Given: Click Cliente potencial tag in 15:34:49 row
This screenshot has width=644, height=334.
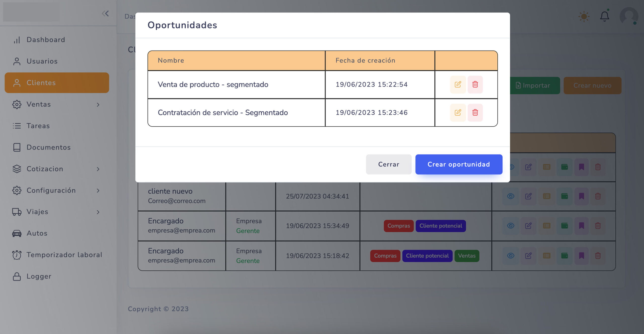Looking at the screenshot, I should click(440, 226).
